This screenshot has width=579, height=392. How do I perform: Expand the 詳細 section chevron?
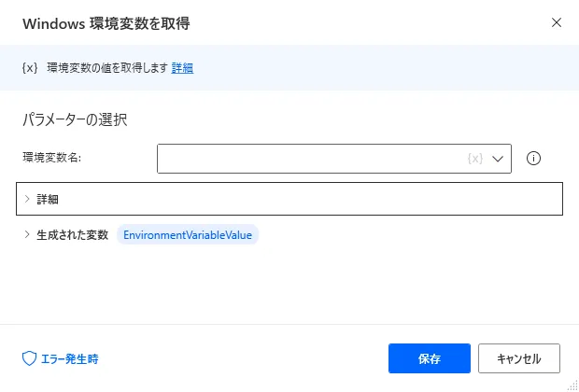27,199
